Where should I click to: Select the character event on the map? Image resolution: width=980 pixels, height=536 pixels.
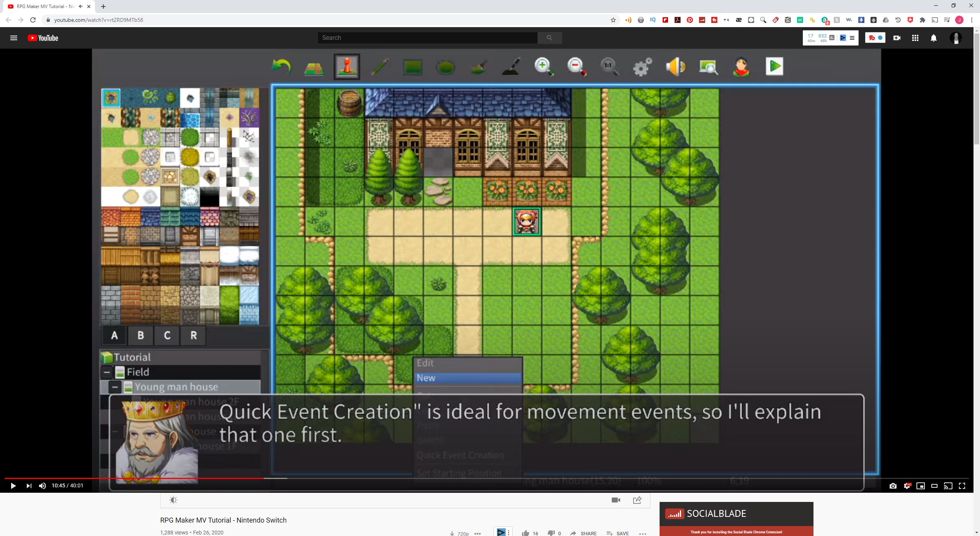click(x=527, y=221)
